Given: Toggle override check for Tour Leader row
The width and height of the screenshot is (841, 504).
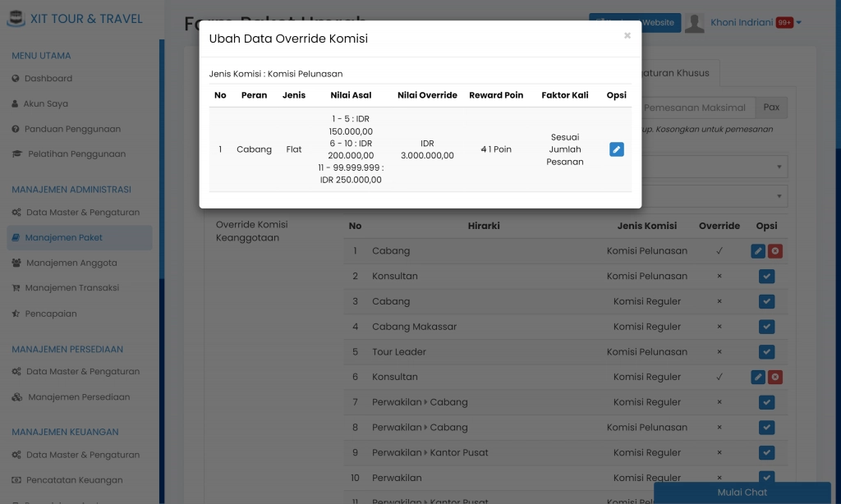Looking at the screenshot, I should 766,352.
